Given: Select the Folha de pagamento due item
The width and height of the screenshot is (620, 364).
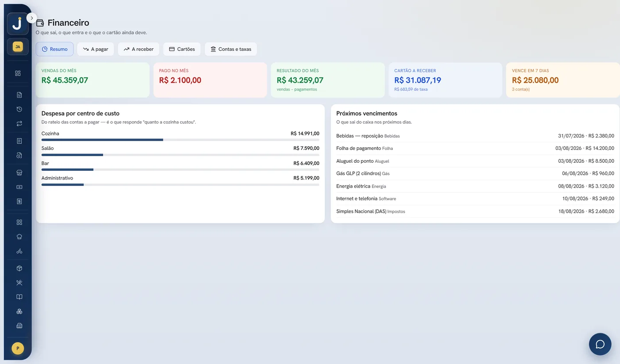Looking at the screenshot, I should [x=475, y=149].
